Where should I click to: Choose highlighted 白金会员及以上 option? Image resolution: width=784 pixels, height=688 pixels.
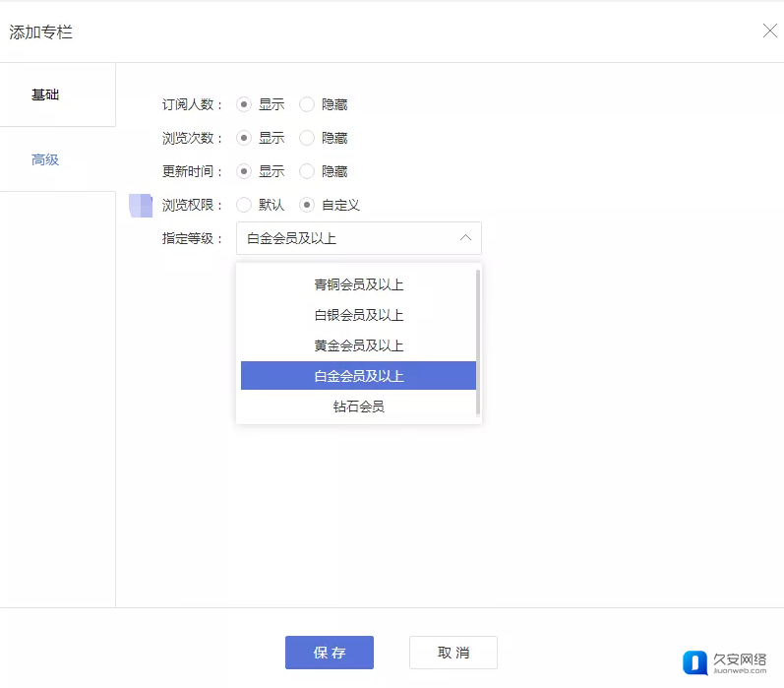pyautogui.click(x=358, y=376)
